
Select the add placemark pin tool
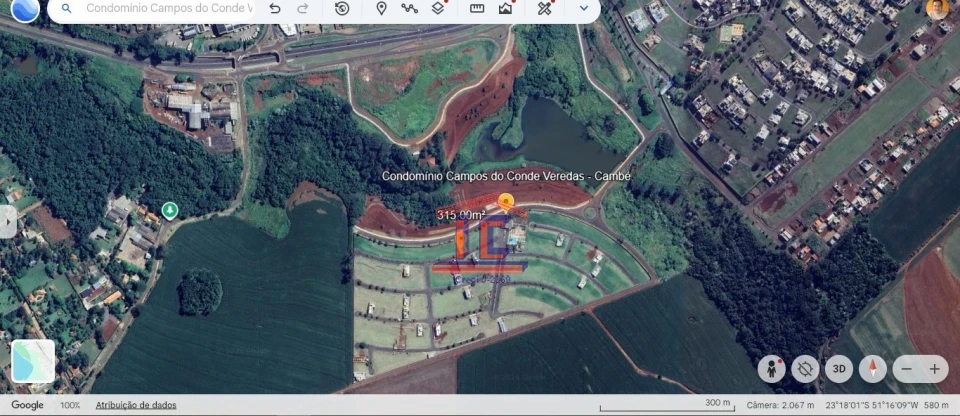click(381, 9)
